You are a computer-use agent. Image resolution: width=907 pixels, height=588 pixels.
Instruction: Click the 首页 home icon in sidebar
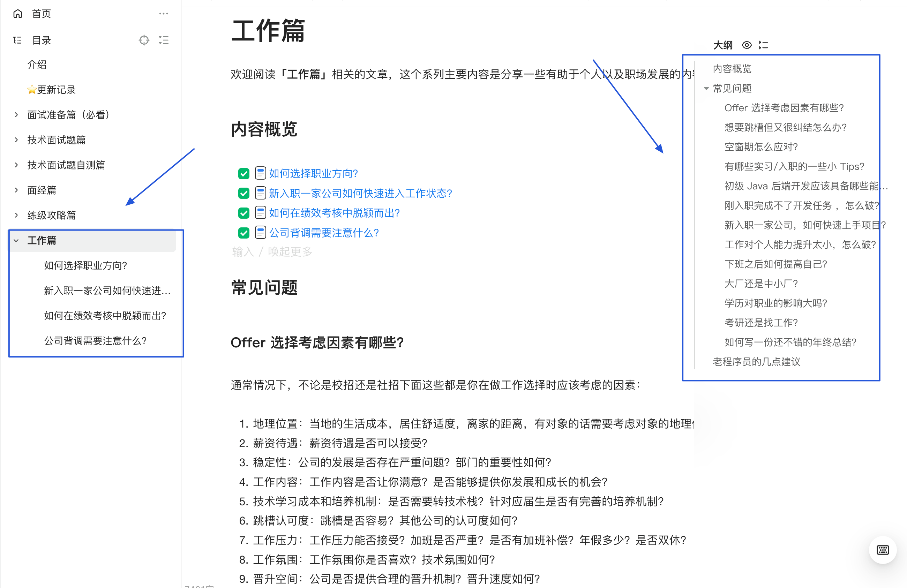[x=17, y=14]
